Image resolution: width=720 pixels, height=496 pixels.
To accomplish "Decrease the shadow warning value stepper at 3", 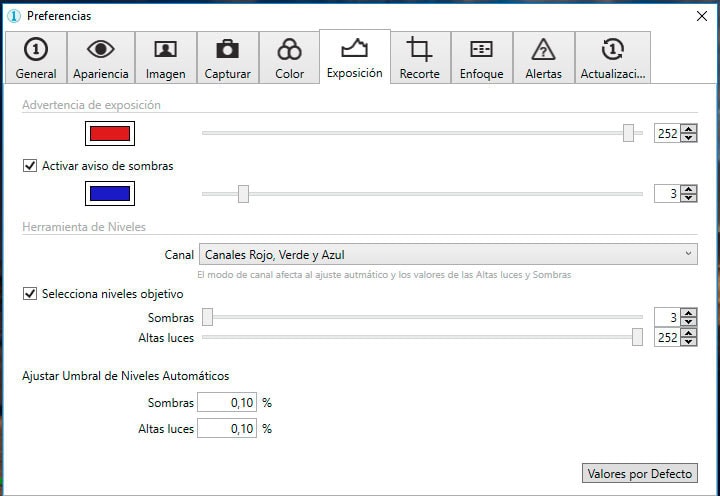I will pyautogui.click(x=688, y=198).
